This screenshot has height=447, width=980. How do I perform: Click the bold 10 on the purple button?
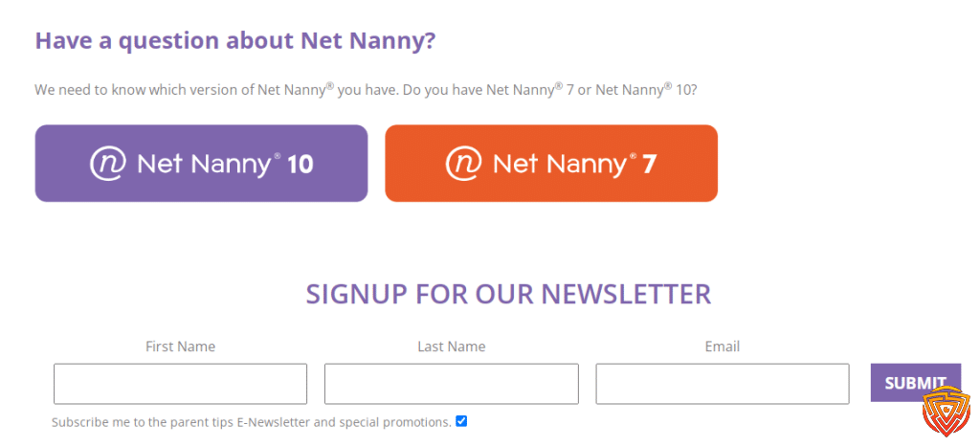300,165
